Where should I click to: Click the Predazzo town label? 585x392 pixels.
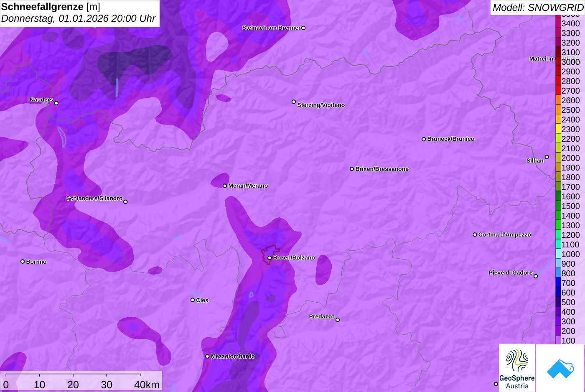(322, 317)
